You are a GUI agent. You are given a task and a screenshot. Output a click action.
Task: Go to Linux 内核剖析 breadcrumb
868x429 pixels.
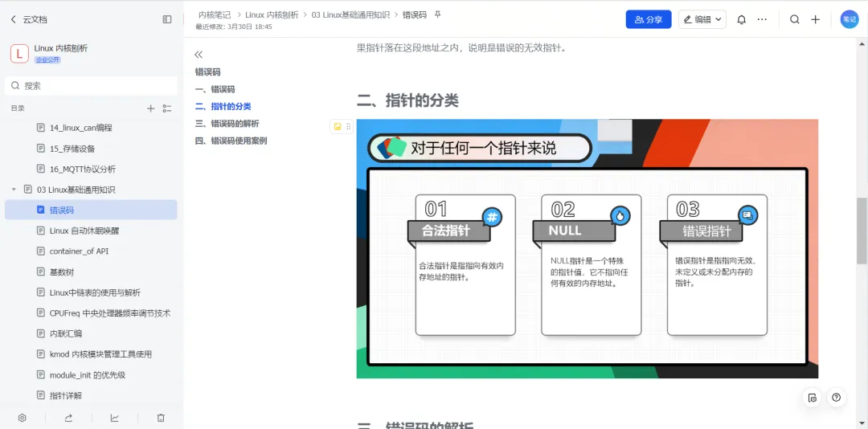click(272, 15)
